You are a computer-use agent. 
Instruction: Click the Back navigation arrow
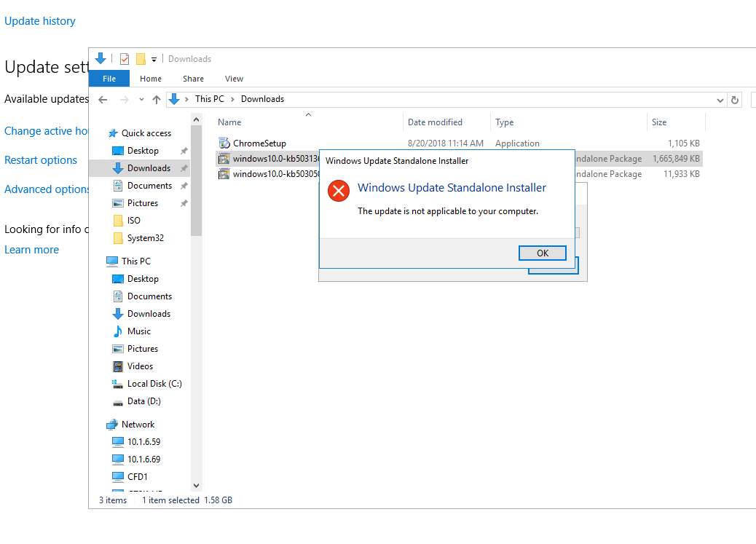103,100
